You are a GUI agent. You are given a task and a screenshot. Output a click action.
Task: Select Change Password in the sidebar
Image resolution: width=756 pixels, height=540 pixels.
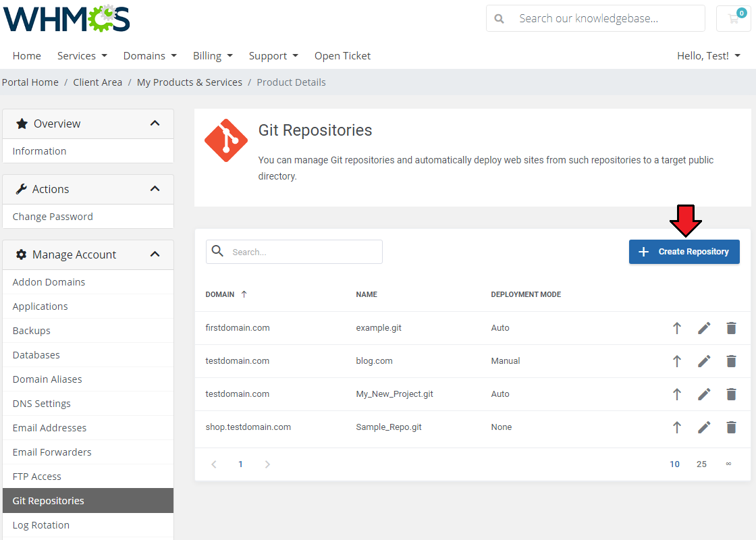click(x=88, y=217)
